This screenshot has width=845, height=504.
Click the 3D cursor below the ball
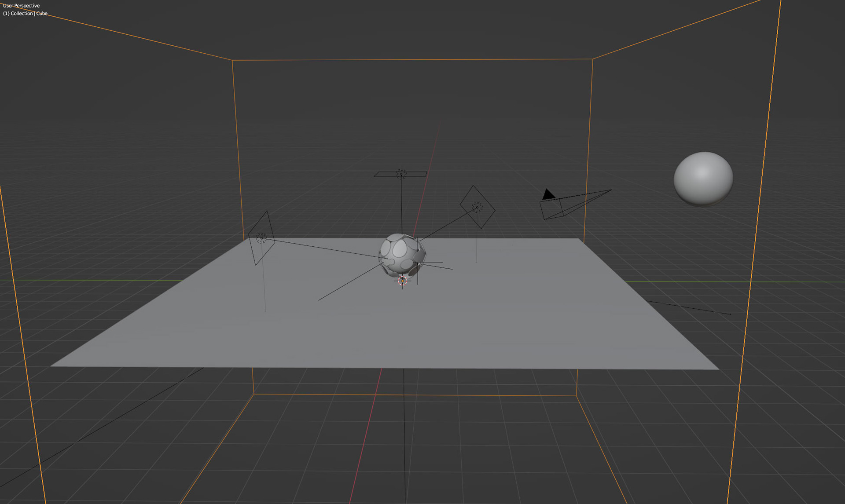402,281
